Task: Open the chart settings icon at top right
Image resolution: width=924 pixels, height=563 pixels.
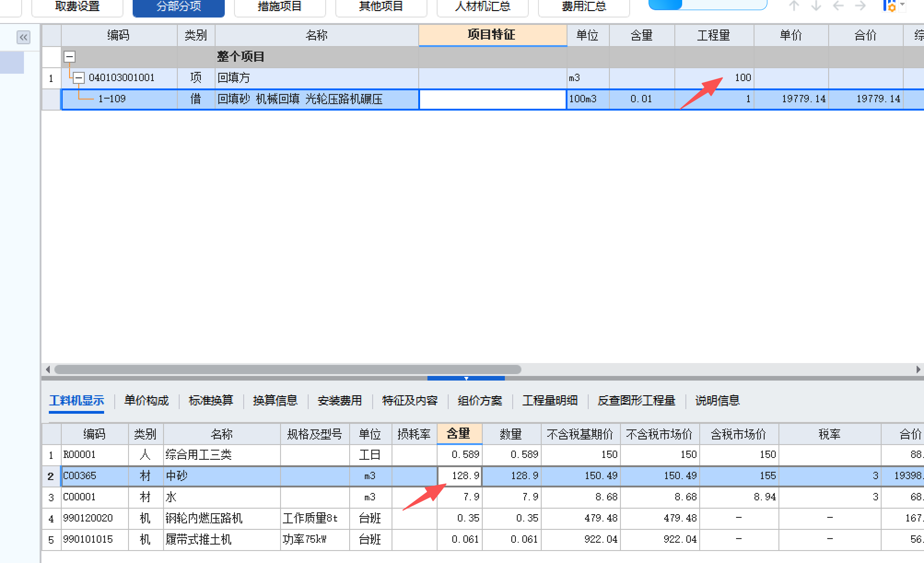Action: pyautogui.click(x=890, y=6)
